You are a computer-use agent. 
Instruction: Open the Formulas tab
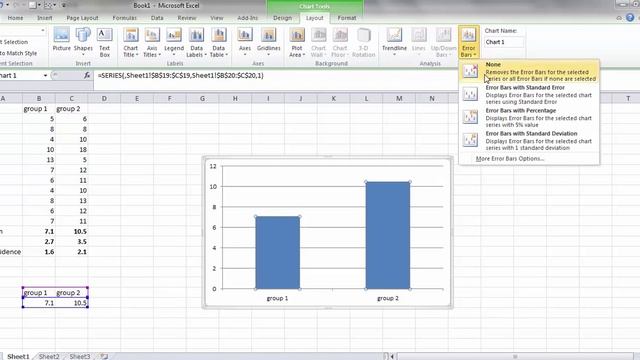[x=124, y=18]
